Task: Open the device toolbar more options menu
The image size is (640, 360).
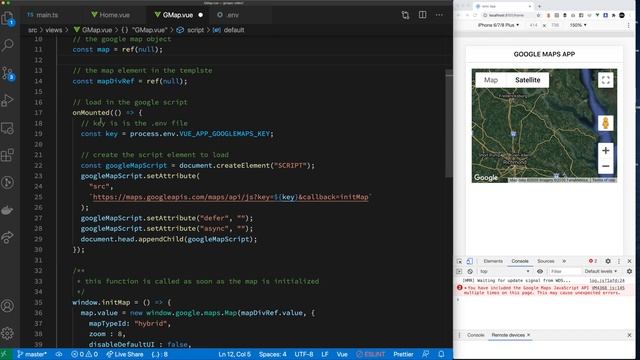Action: (x=629, y=25)
